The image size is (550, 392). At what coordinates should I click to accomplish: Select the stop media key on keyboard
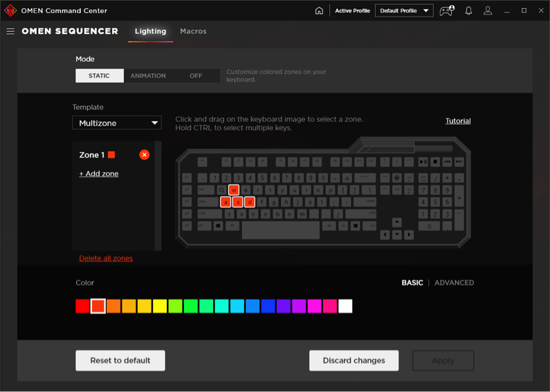pyautogui.click(x=435, y=162)
